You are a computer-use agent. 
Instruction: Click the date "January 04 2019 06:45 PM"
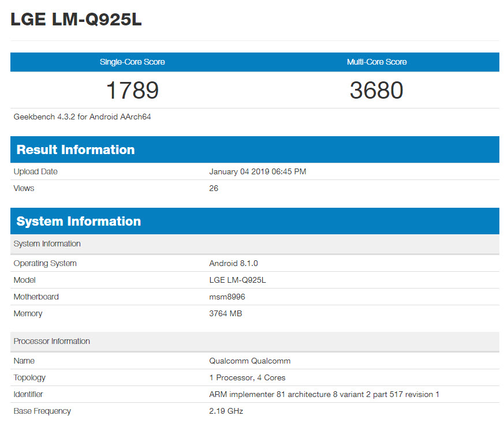pyautogui.click(x=257, y=171)
